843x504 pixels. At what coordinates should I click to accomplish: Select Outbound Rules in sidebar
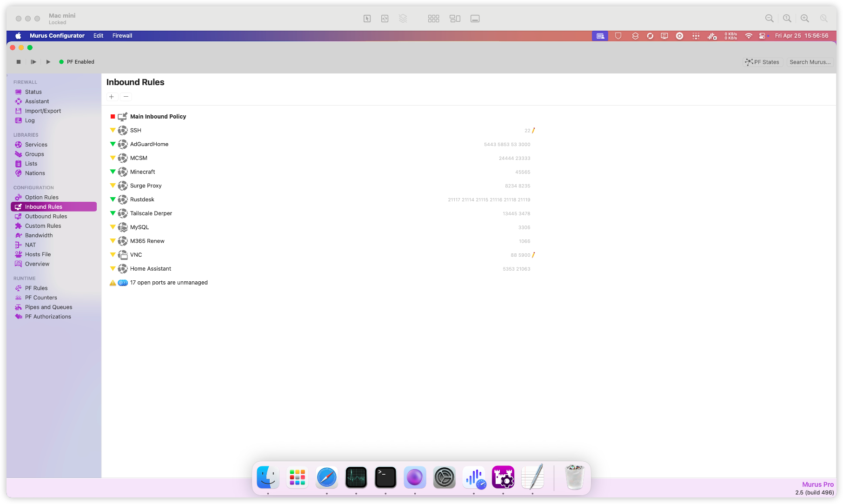[46, 216]
